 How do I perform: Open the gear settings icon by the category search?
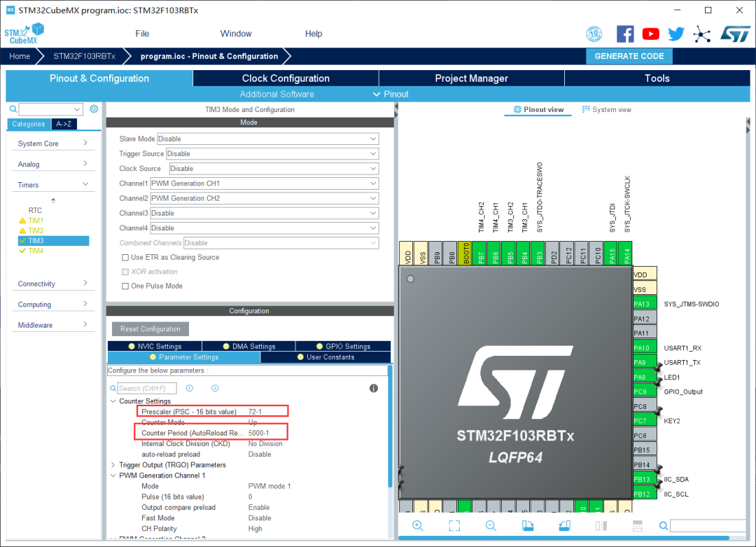(x=94, y=109)
